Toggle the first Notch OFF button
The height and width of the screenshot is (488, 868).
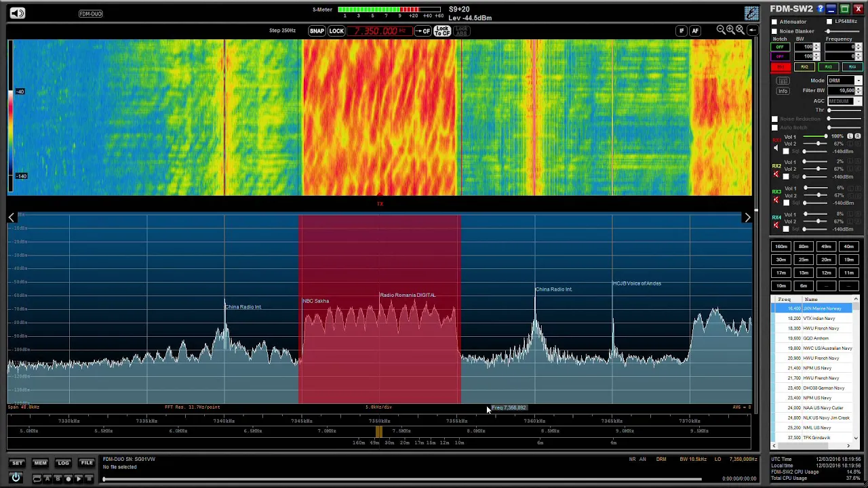(x=780, y=47)
